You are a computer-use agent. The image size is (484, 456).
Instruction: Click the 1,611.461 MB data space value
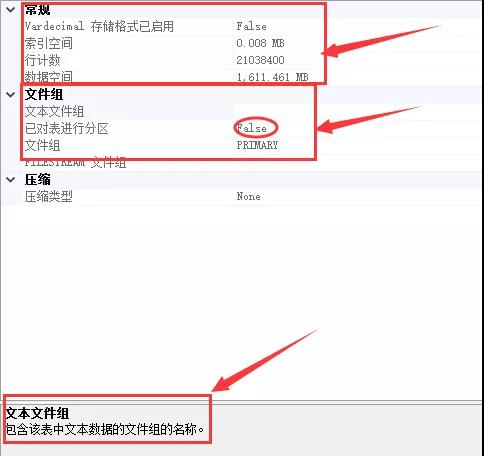tap(273, 77)
